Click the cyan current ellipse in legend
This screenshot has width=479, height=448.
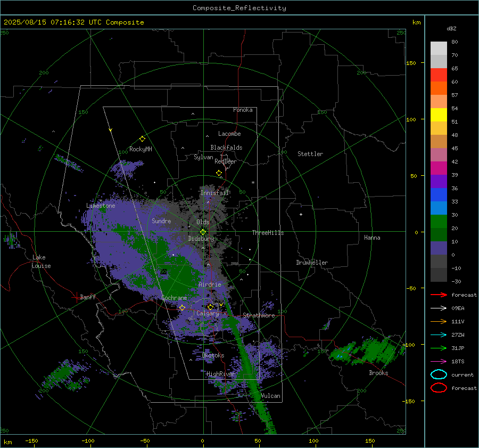pos(439,374)
